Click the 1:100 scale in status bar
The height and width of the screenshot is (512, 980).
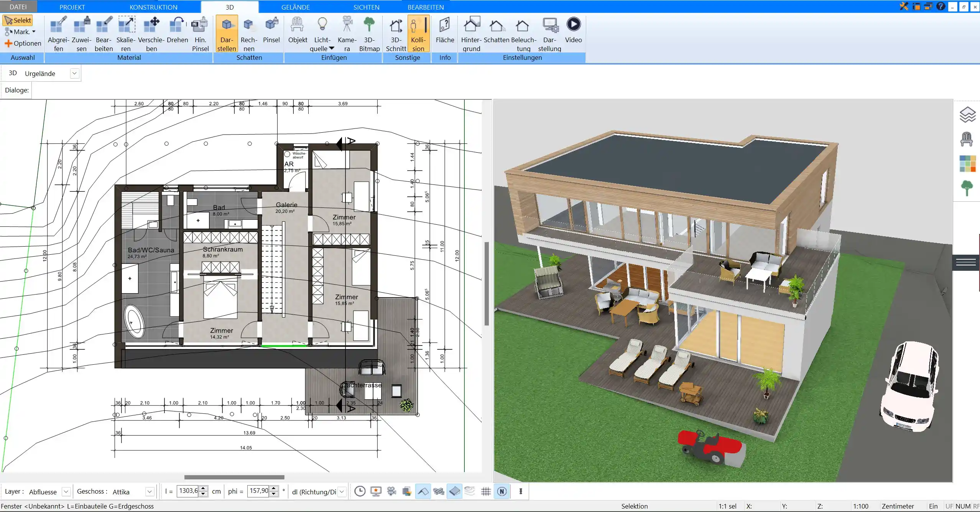coord(861,506)
